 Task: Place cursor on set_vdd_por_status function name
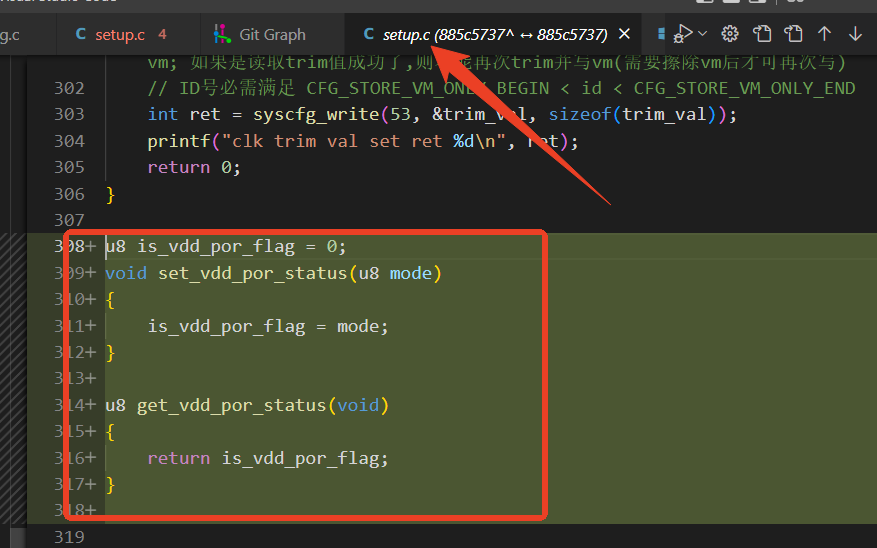[253, 273]
